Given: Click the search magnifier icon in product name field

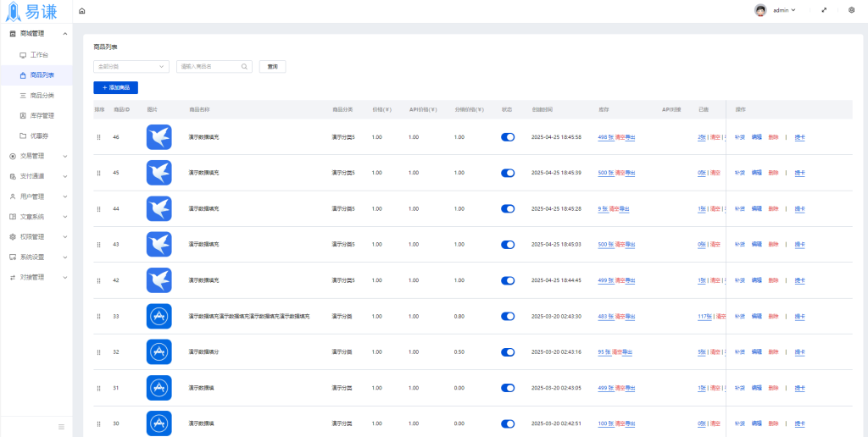Looking at the screenshot, I should [245, 66].
